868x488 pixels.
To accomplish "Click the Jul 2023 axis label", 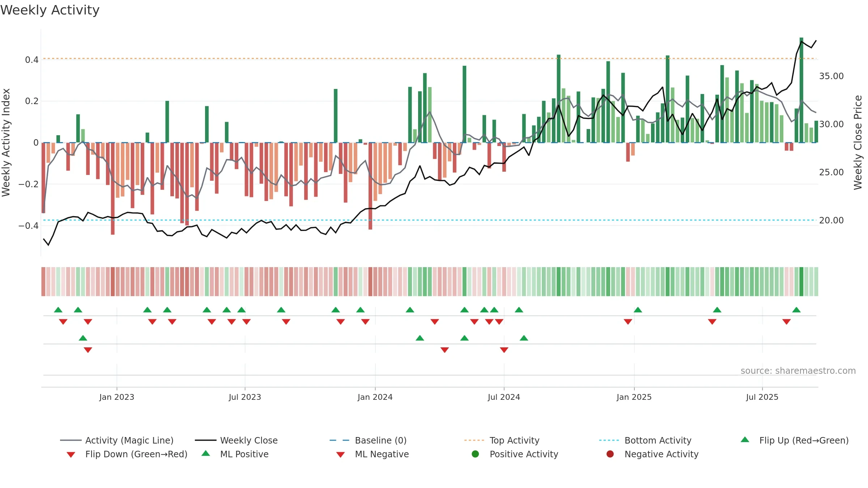I will coord(245,397).
